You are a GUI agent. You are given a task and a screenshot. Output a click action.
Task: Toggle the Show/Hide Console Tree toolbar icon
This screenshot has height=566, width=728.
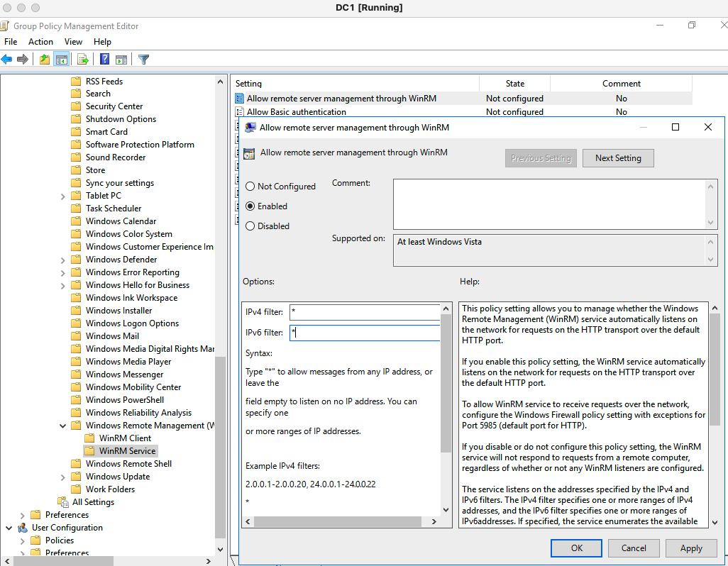click(x=63, y=59)
